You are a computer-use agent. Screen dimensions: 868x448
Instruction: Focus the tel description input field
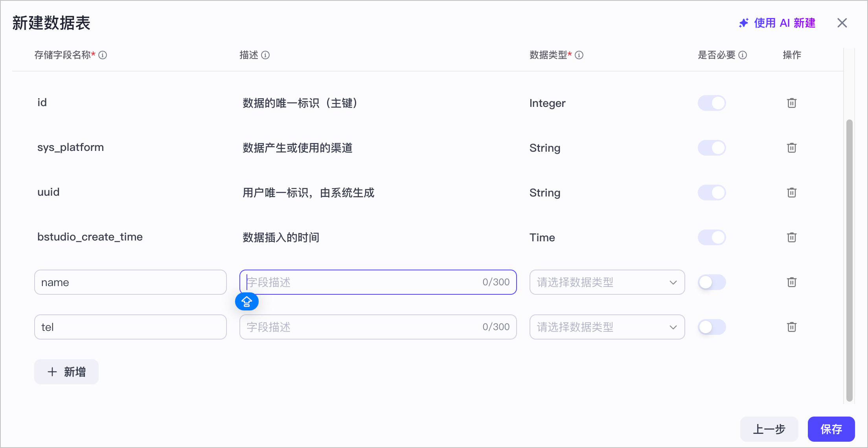(x=378, y=327)
